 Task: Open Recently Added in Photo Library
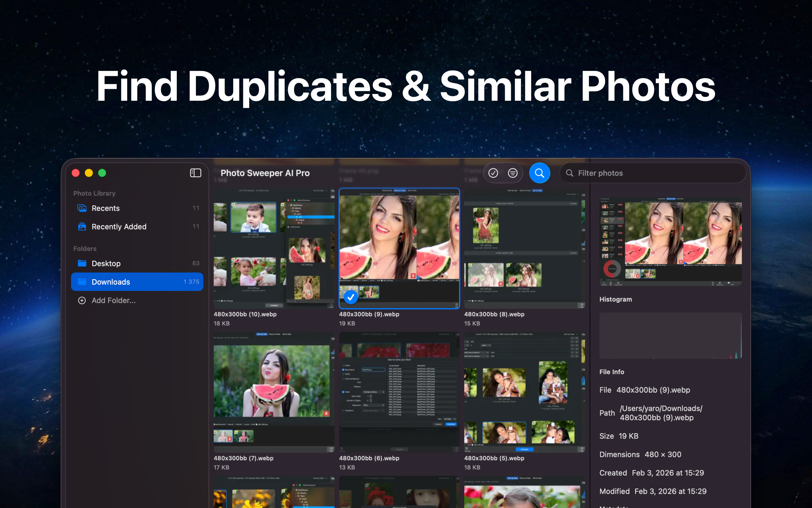[137, 227]
